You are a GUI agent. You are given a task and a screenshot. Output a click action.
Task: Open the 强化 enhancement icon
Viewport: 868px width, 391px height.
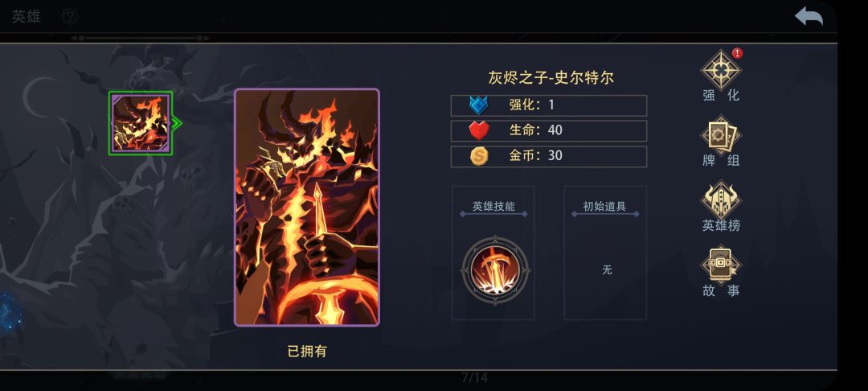click(x=721, y=70)
